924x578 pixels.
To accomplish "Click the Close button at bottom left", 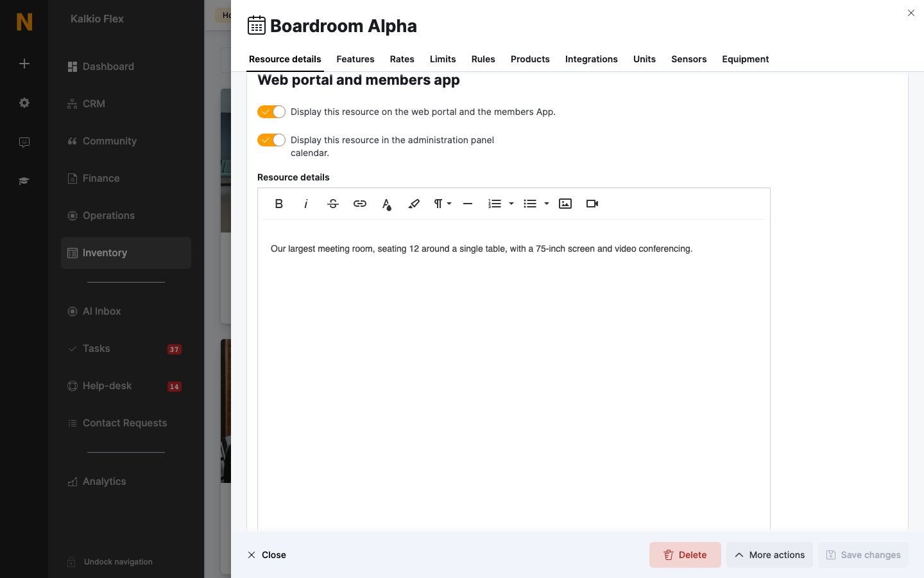I will click(267, 555).
